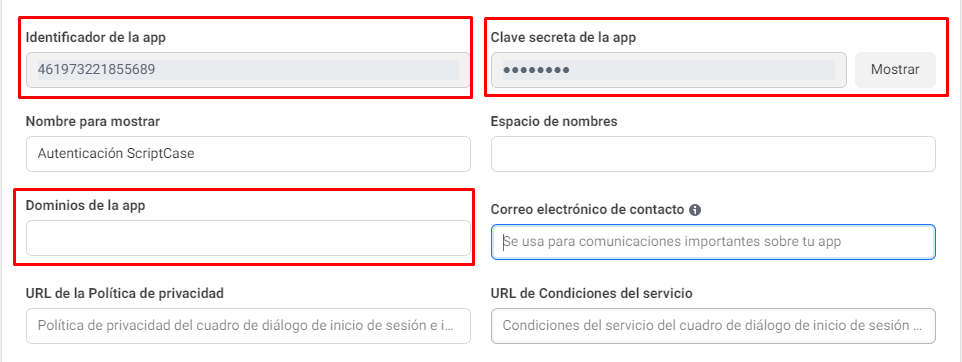962x362 pixels.
Task: Focus the Identificador de la app field
Action: point(248,70)
